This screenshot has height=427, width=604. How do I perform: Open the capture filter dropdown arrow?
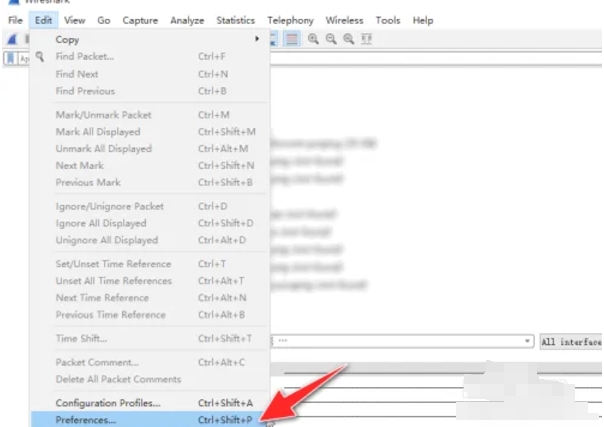click(527, 341)
